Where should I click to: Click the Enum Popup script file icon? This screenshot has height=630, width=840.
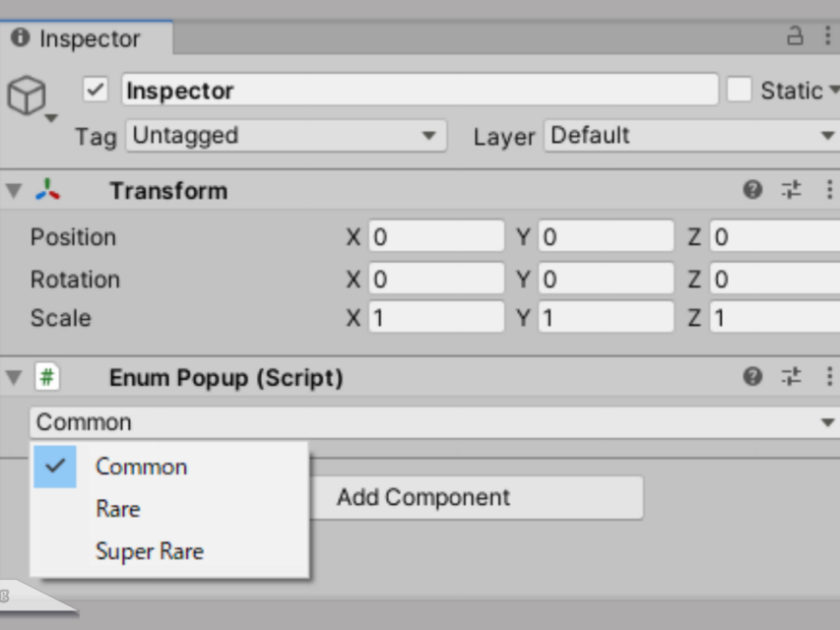point(47,377)
